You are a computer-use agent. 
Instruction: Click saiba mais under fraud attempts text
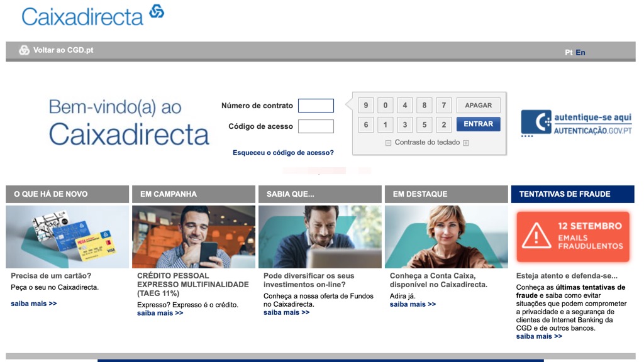point(539,336)
